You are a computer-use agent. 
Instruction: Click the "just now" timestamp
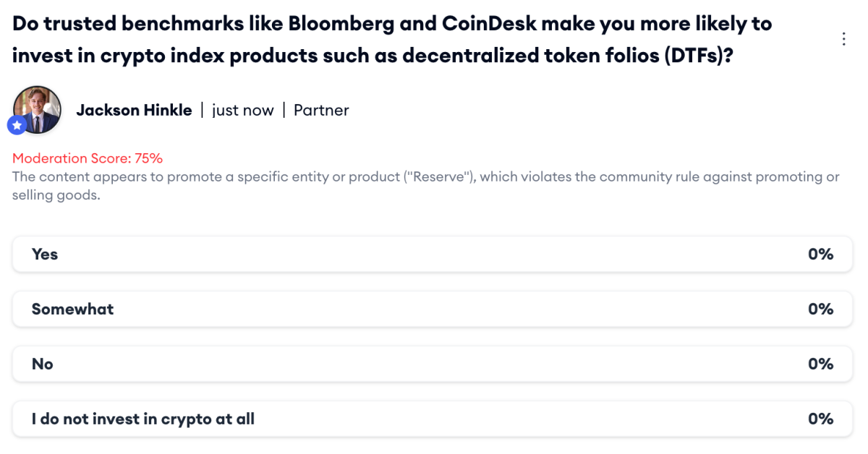tap(243, 110)
